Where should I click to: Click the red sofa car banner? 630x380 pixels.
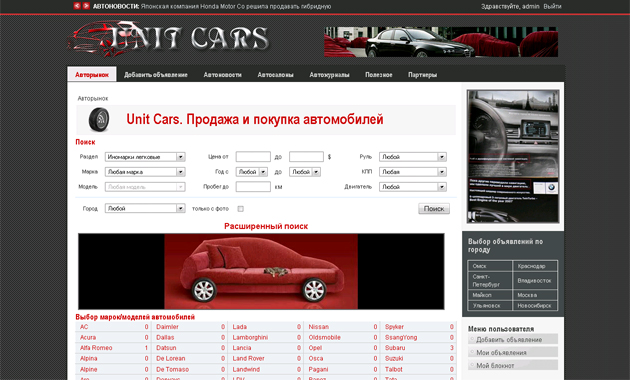click(x=261, y=272)
